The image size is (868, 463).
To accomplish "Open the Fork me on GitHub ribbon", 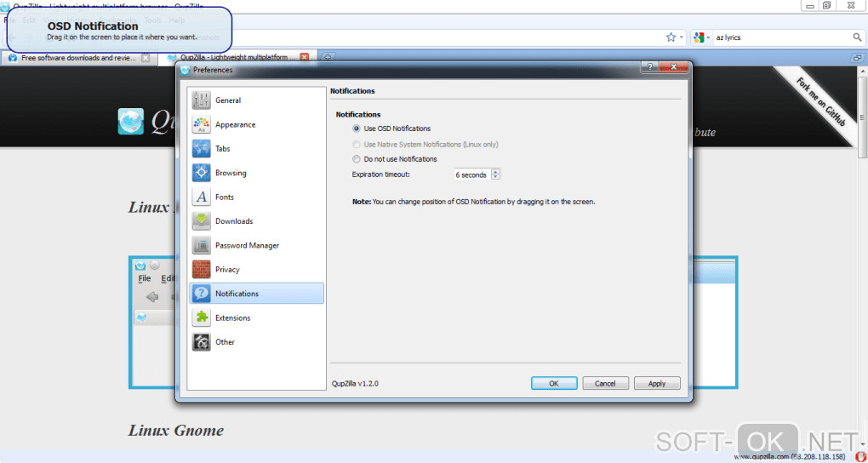I will click(821, 104).
